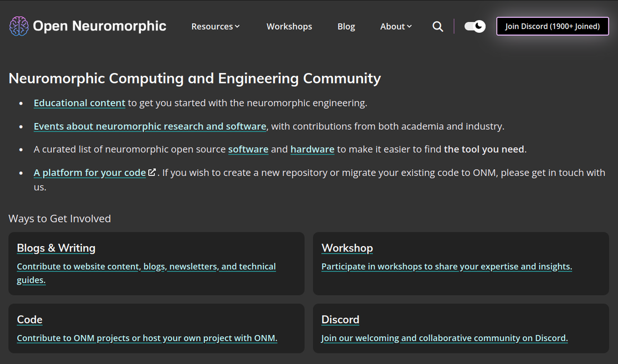Open the Educational content link
This screenshot has height=364, width=618.
coord(79,103)
